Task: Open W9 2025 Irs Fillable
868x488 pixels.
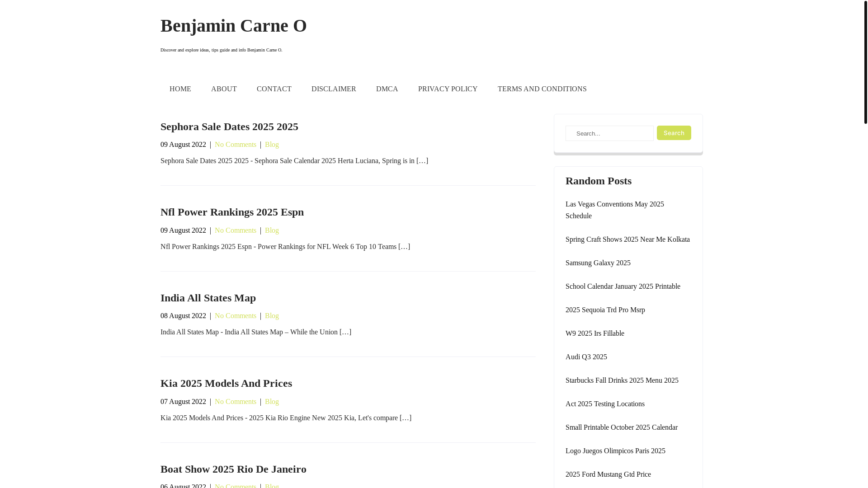Action: [594, 333]
